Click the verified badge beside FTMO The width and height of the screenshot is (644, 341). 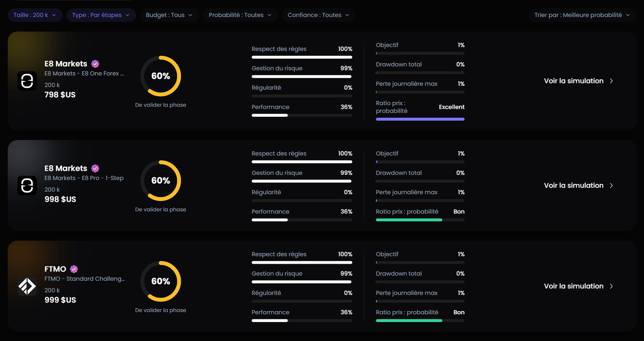[74, 269]
